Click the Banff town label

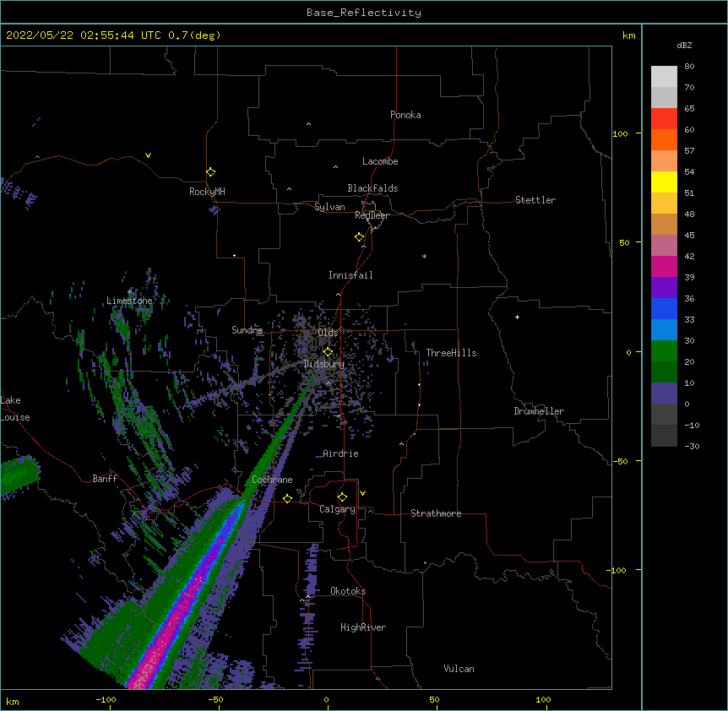tap(105, 479)
